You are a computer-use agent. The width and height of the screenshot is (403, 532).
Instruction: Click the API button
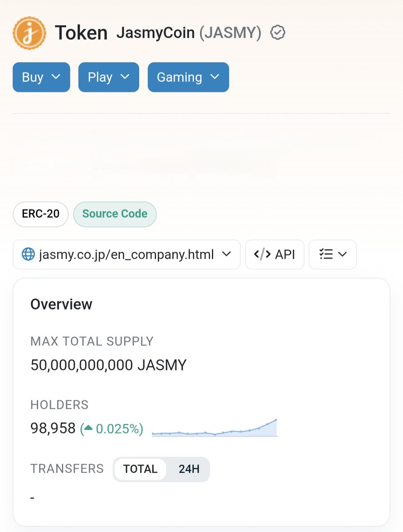pos(274,254)
